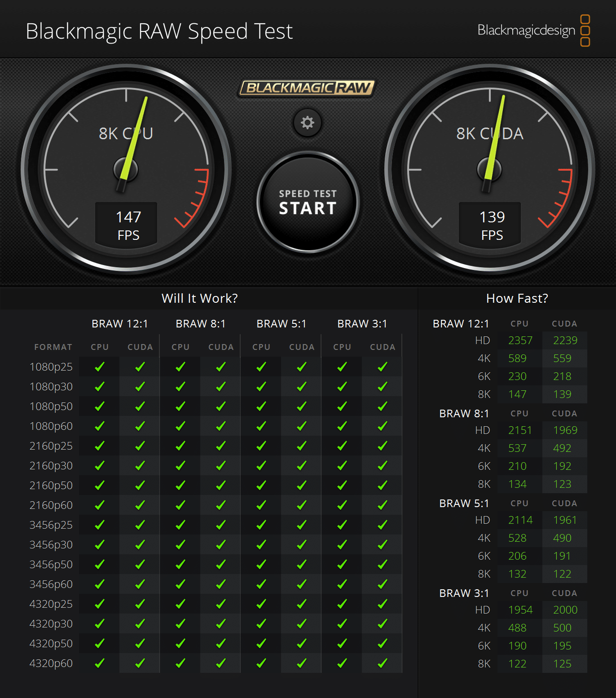Click the 3456p50 format row label

[51, 565]
